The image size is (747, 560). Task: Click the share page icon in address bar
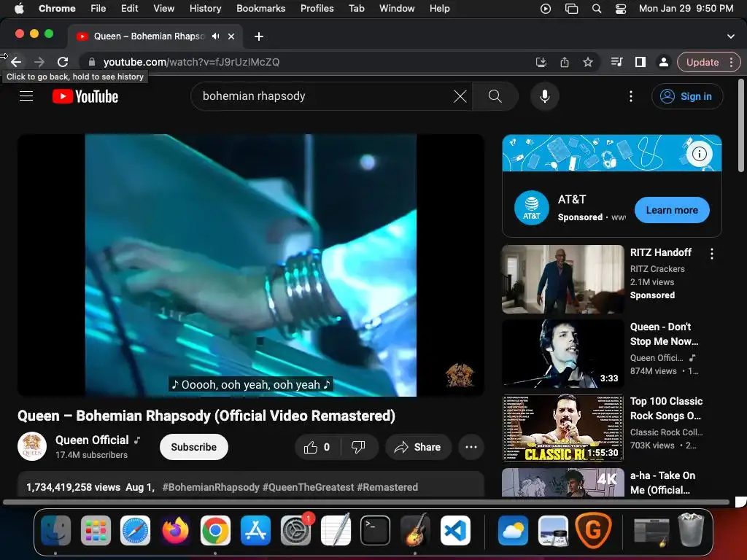(x=564, y=62)
